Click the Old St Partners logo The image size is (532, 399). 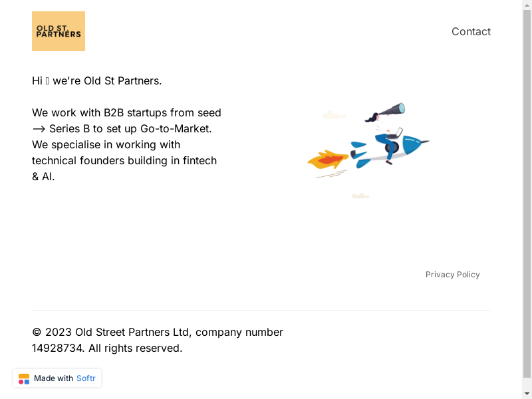(59, 31)
